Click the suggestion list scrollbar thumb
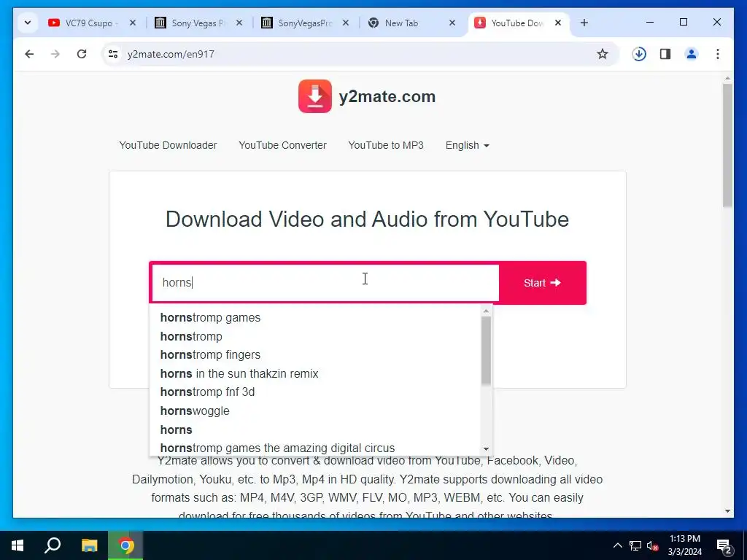Viewport: 747px width, 560px height. (486, 351)
